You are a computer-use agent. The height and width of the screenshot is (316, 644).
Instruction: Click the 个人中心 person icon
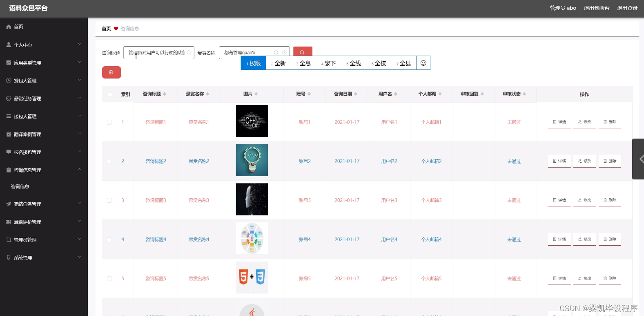tap(9, 45)
